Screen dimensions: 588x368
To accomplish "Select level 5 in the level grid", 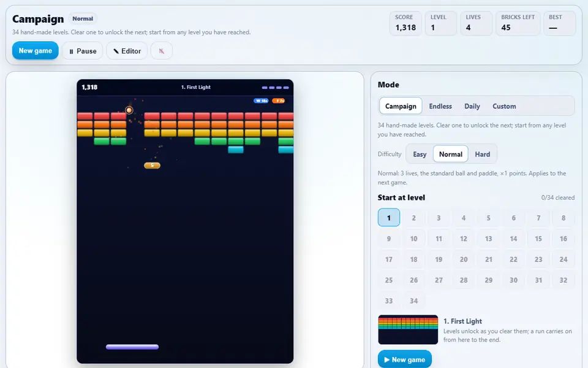I will click(x=488, y=218).
